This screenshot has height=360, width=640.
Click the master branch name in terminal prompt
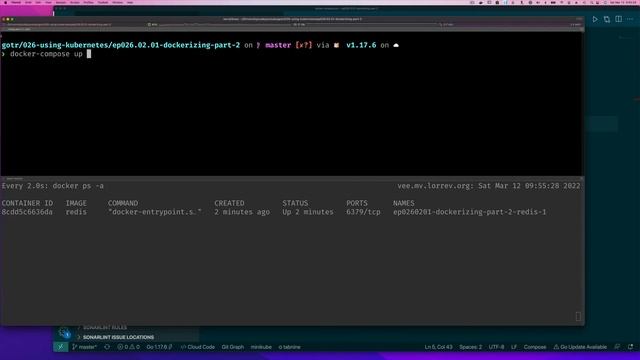pyautogui.click(x=278, y=45)
